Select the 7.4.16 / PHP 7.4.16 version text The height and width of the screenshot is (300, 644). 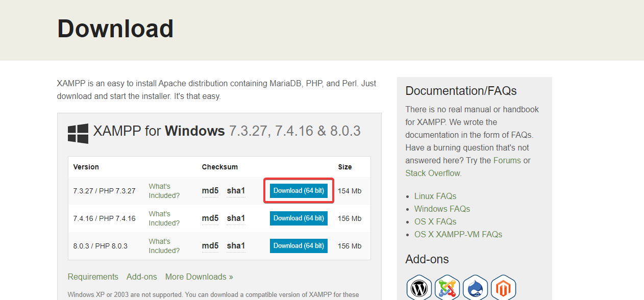(105, 218)
